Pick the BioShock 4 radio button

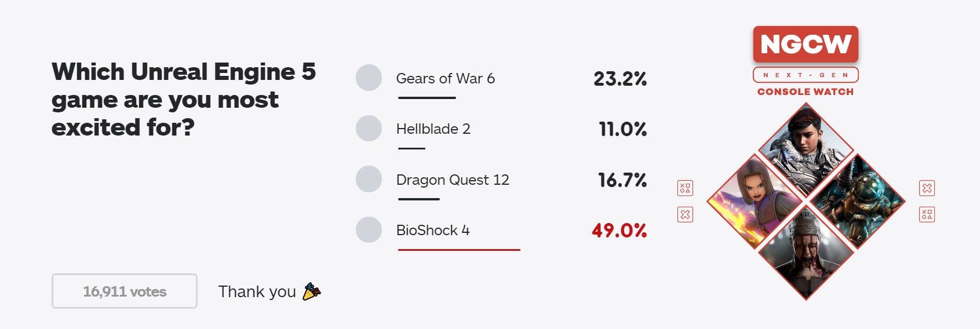click(x=369, y=229)
